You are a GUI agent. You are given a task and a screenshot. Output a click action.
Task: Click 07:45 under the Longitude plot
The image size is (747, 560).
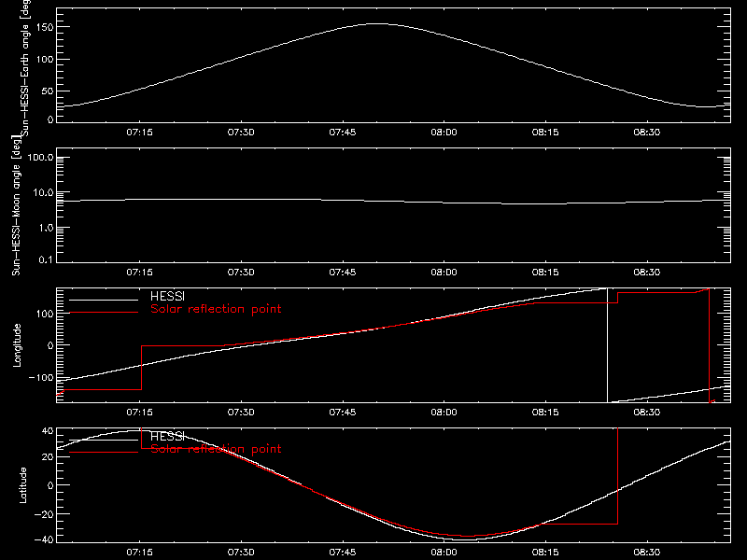[343, 413]
